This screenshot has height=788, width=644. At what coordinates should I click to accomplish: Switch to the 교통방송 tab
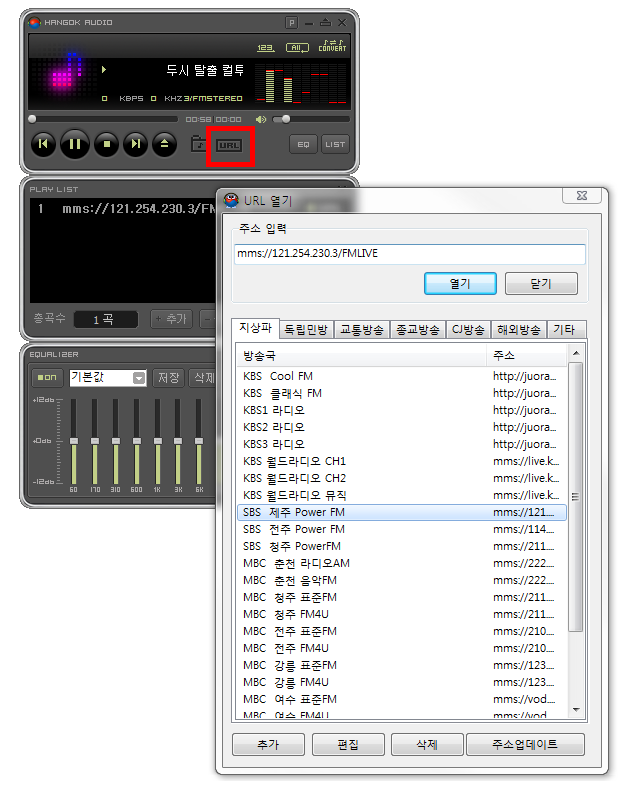pyautogui.click(x=361, y=330)
